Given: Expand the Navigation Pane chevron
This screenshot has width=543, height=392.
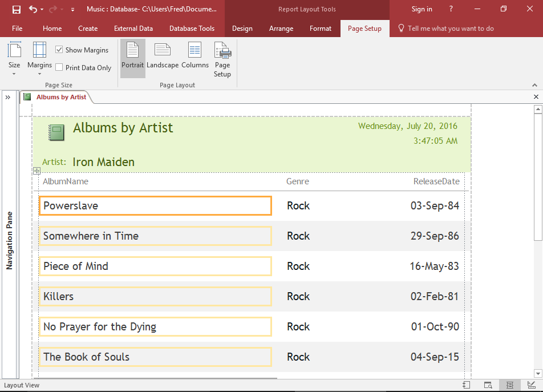Looking at the screenshot, I should tap(8, 98).
